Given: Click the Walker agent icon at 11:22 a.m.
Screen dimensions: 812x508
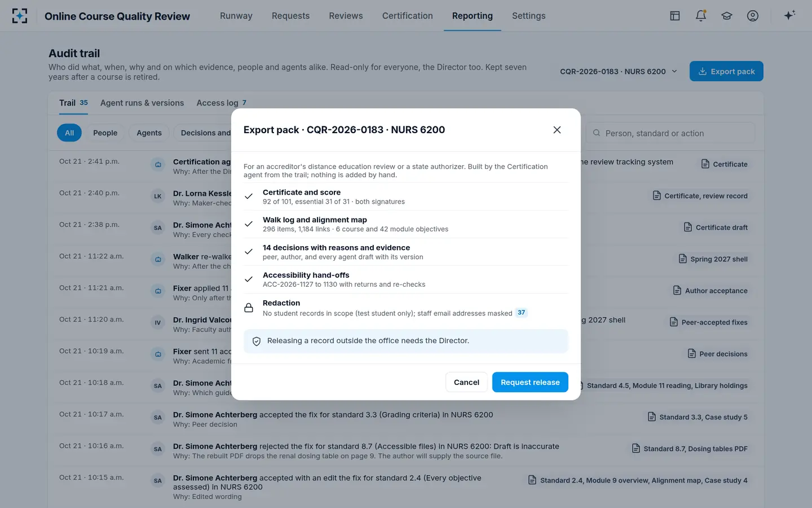Looking at the screenshot, I should tap(158, 260).
